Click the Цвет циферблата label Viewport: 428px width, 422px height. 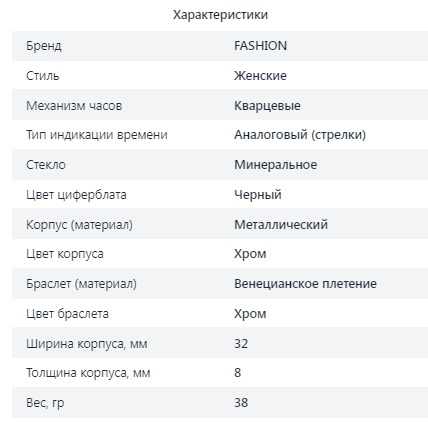76,195
